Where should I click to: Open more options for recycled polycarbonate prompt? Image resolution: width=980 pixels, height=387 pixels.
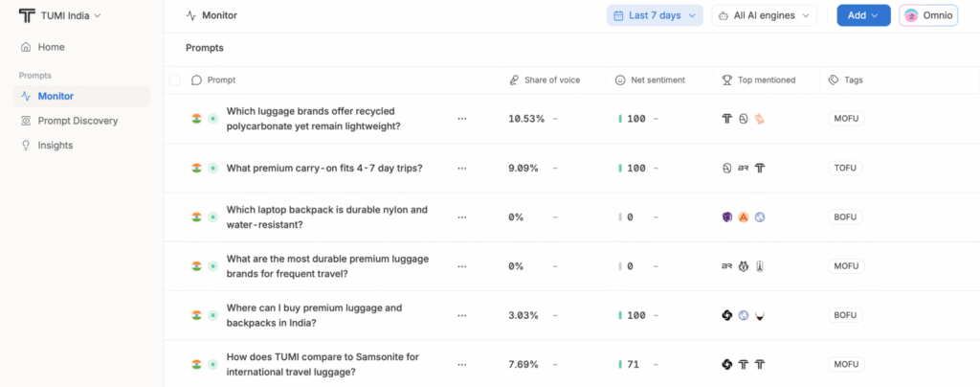point(462,119)
